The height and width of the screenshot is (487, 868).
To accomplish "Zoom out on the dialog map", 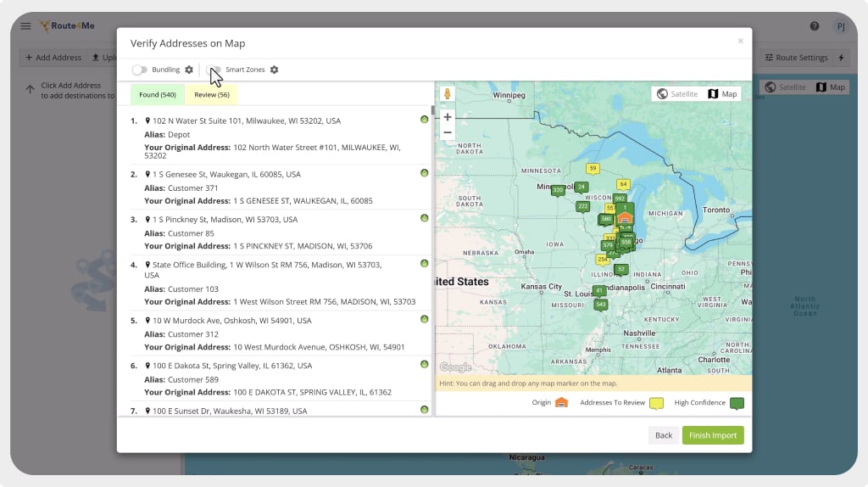I will (448, 132).
